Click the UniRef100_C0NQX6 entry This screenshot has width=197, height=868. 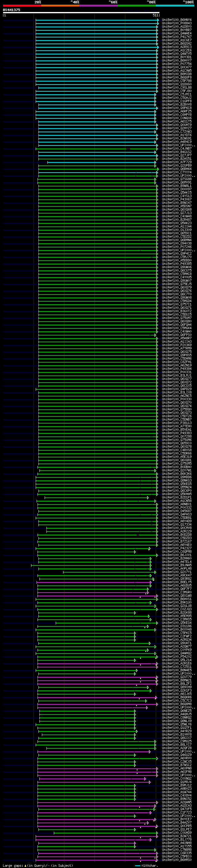pos(177,118)
